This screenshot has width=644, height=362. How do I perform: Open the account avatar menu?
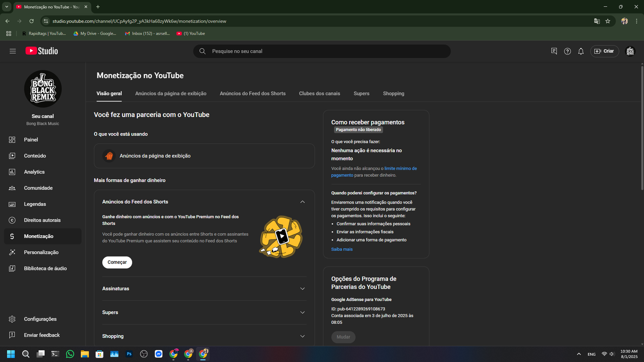tap(630, 51)
